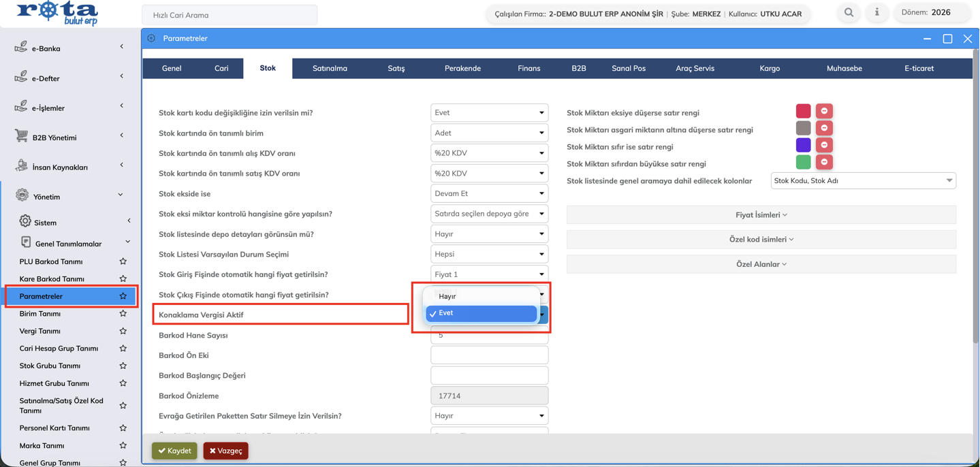This screenshot has width=980, height=467.
Task: Click the Barkod Ön Eki input field
Action: [x=489, y=355]
